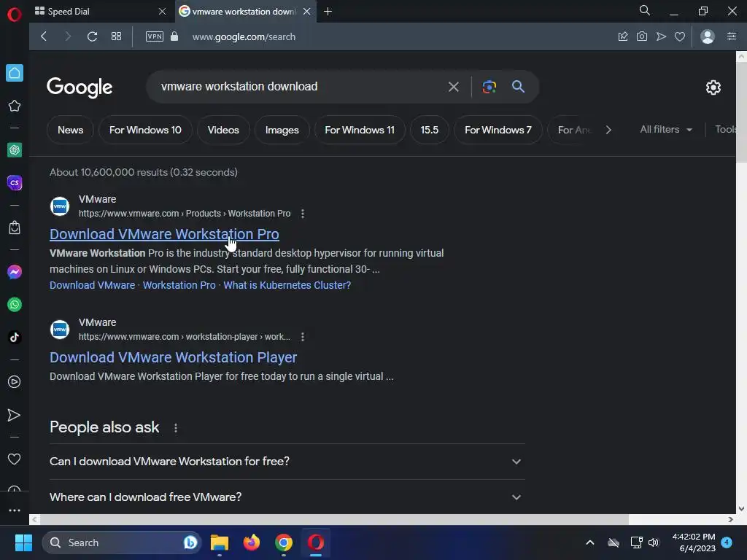747x560 pixels.
Task: Switch to Videos results
Action: click(223, 130)
